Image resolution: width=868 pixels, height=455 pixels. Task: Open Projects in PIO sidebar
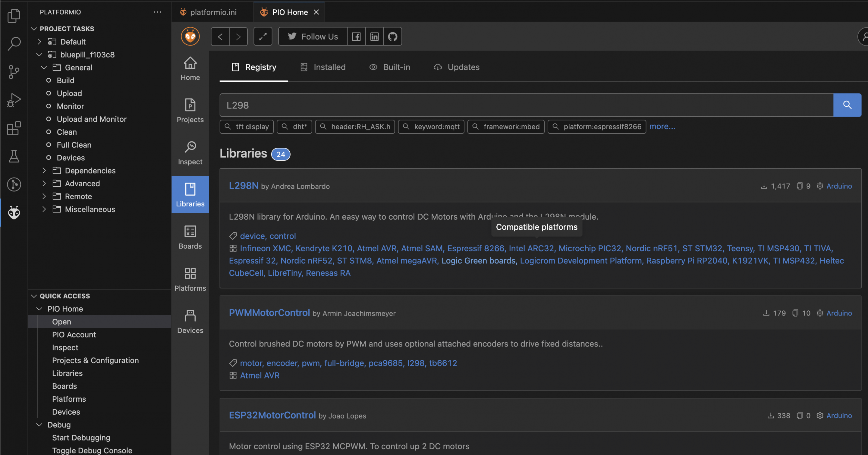coord(190,111)
